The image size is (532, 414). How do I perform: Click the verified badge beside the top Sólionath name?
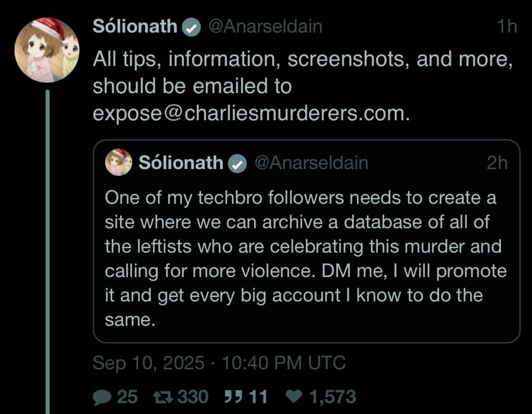192,28
